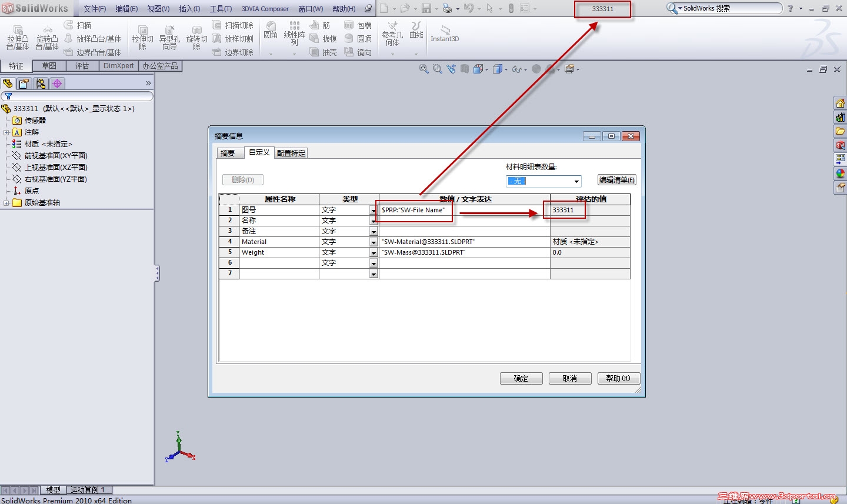Open the 异型孔向导 hole wizard

[169, 38]
